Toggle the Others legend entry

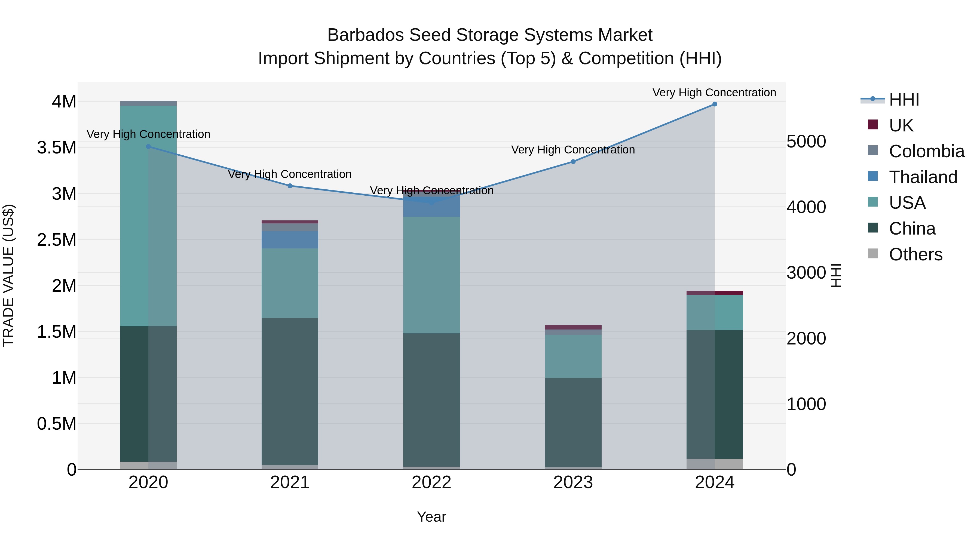(905, 254)
